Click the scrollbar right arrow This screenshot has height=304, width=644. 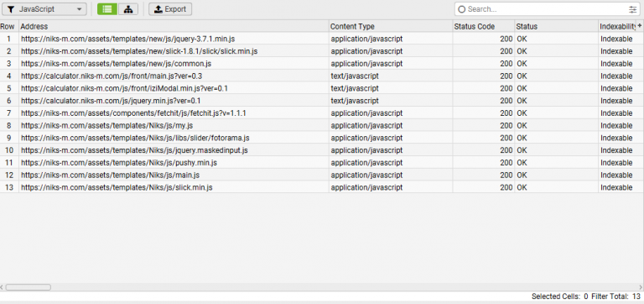tap(641, 287)
